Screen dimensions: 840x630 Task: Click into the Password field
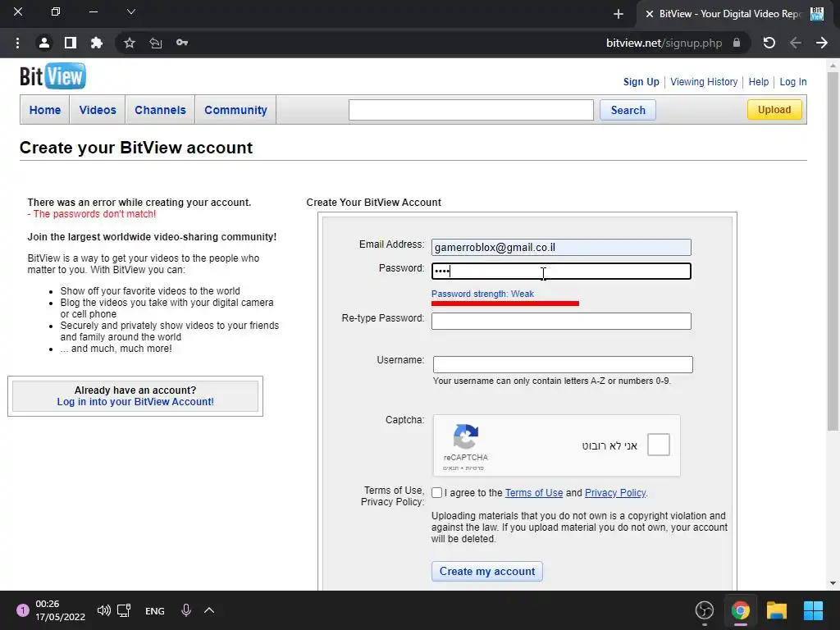[561, 271]
